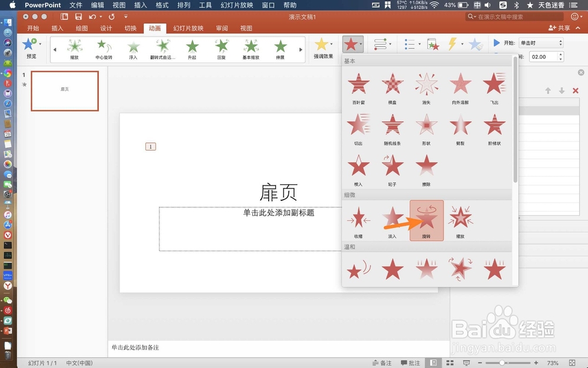Switch to the 切换 ribbon tab
The image size is (588, 368).
(x=131, y=28)
